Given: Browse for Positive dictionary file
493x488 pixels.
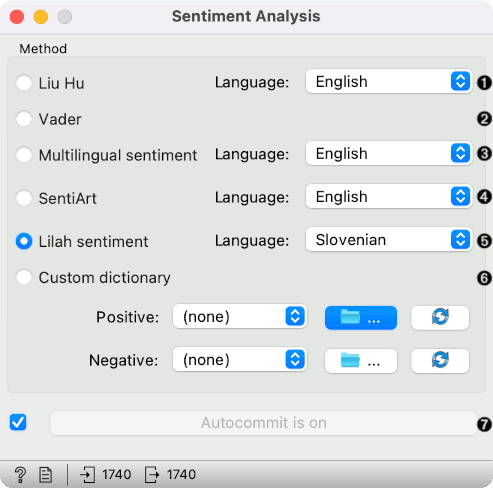Looking at the screenshot, I should pos(361,318).
